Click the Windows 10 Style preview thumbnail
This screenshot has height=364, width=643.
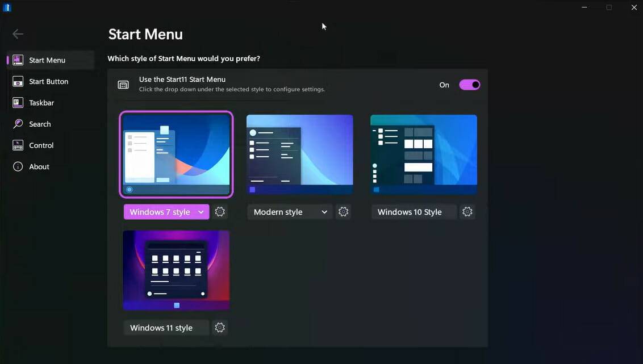(x=423, y=153)
